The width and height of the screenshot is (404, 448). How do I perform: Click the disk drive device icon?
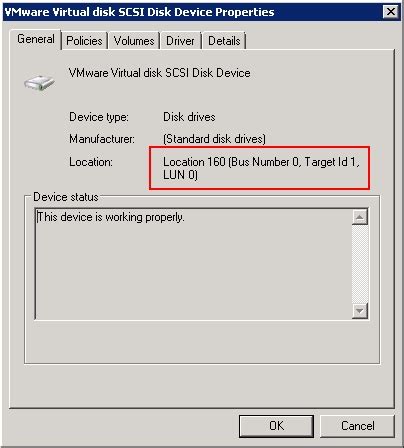39,82
